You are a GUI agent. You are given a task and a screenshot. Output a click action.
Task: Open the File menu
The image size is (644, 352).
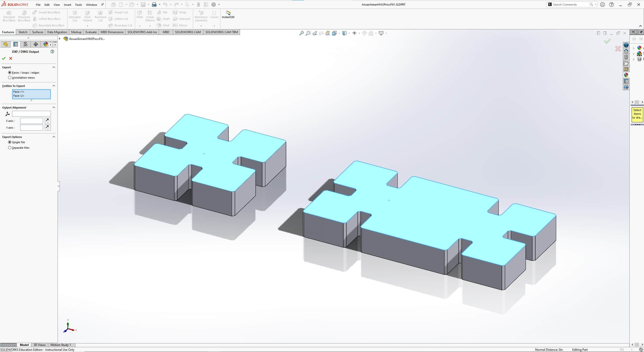[38, 5]
